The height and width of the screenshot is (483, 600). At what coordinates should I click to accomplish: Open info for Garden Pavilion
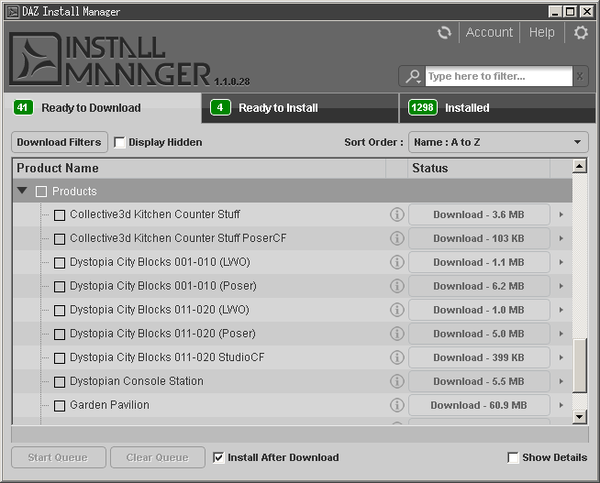coord(397,405)
